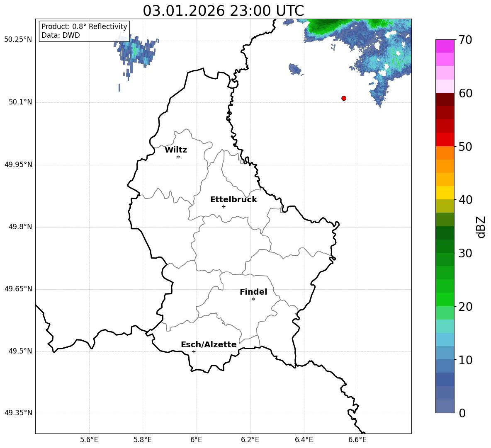Click the colorbar tick label 50

(x=465, y=147)
